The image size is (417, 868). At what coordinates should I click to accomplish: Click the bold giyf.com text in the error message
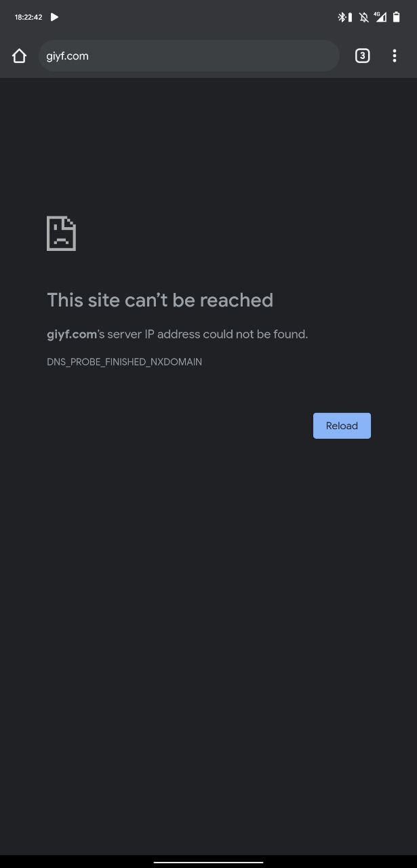(72, 334)
